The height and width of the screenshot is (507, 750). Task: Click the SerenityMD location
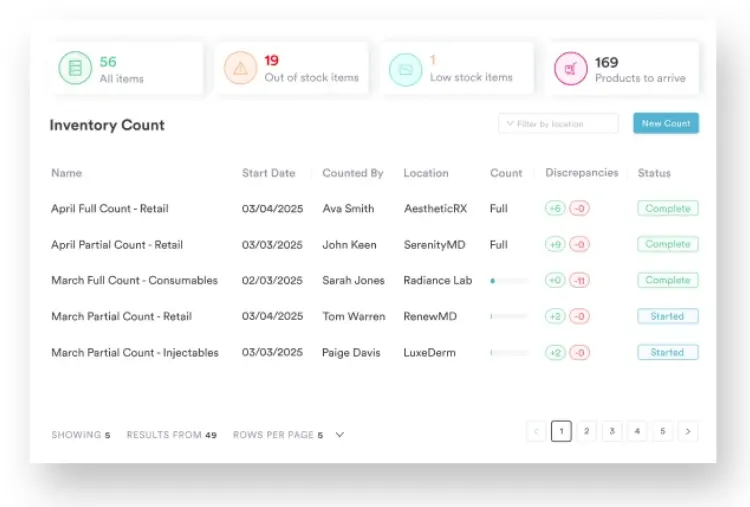(434, 244)
